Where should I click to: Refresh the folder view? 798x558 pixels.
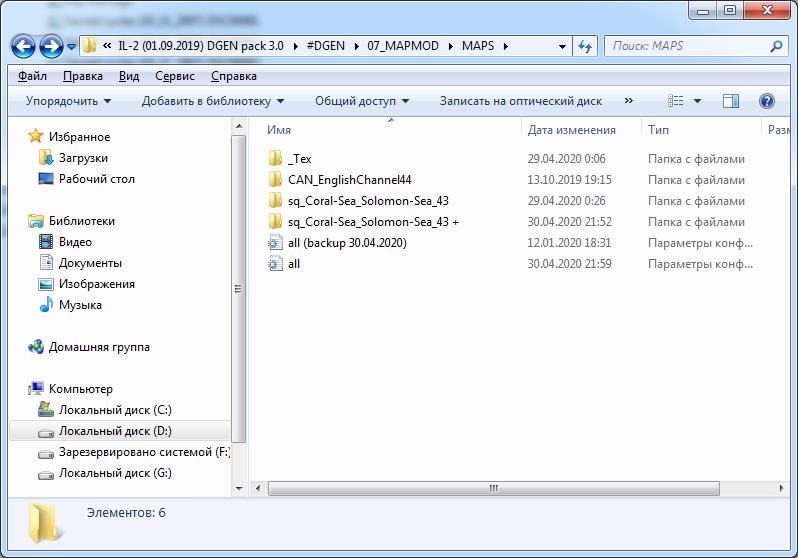tap(585, 46)
